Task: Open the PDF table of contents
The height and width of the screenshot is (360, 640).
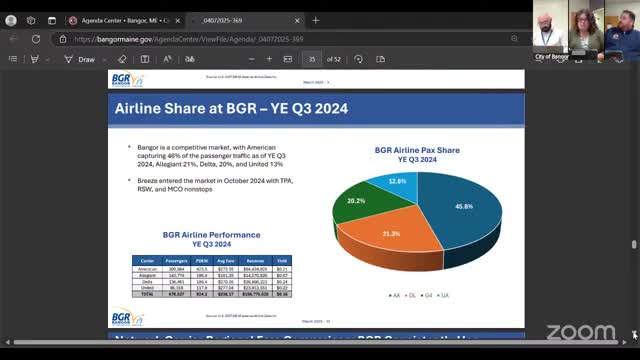Action: (13, 59)
